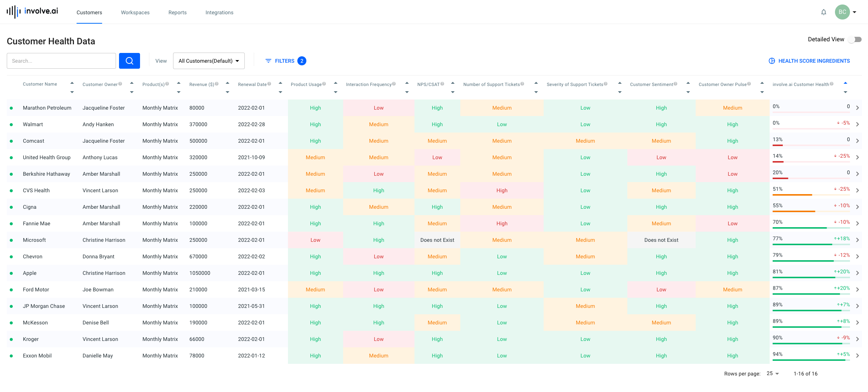
Task: Switch to the Customers tab
Action: pyautogui.click(x=89, y=12)
